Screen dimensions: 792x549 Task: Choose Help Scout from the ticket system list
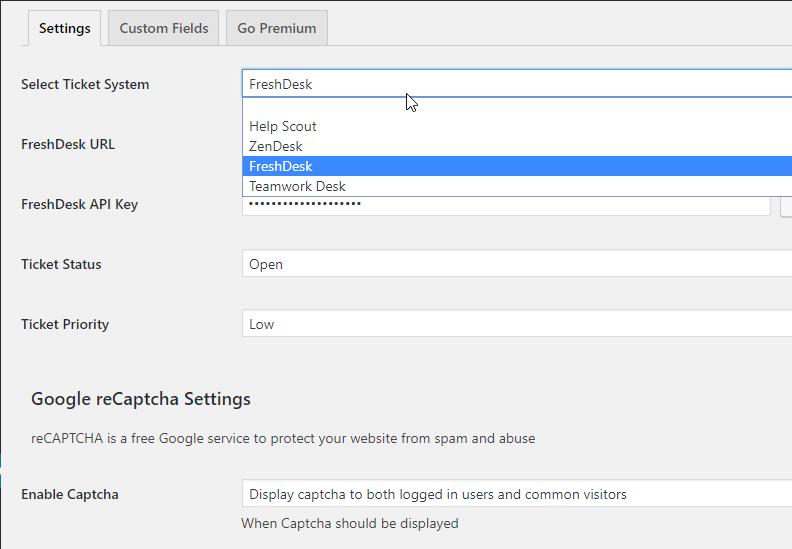click(x=517, y=126)
